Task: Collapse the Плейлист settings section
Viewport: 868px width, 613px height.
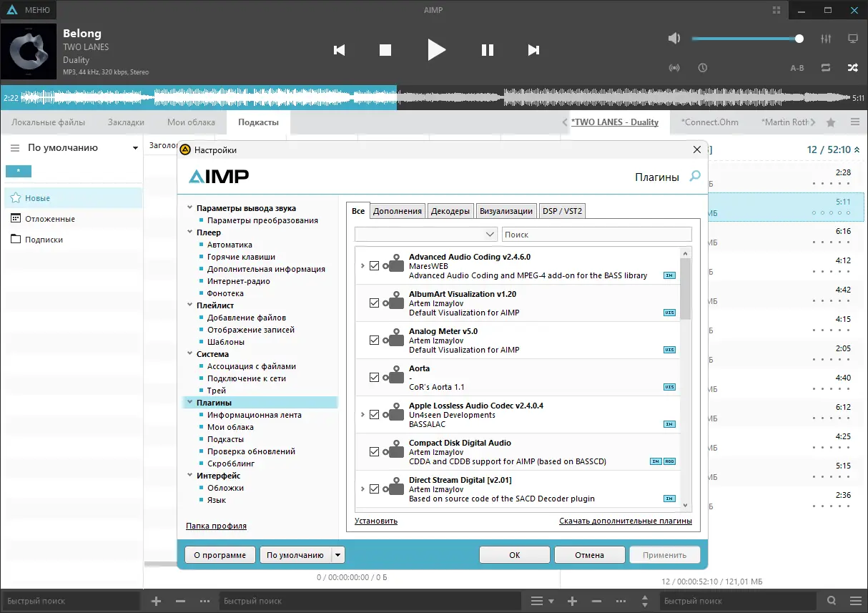Action: 189,305
